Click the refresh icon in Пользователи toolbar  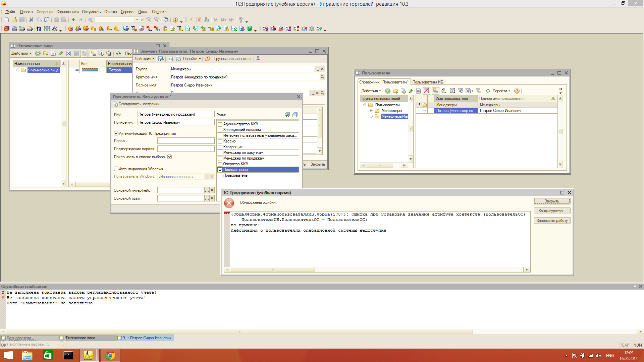coord(488,91)
